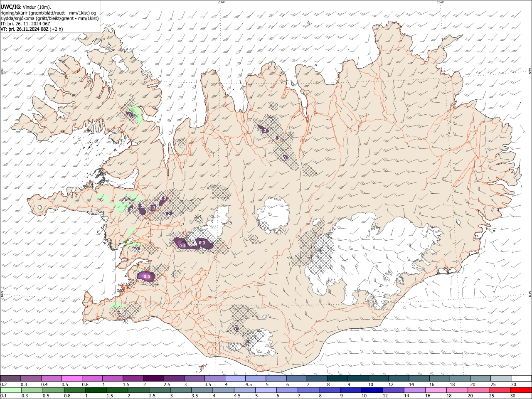Image resolution: width=532 pixels, height=399 pixels.
Task: Click the "rigning/skúrir" description line
Action: pos(48,12)
